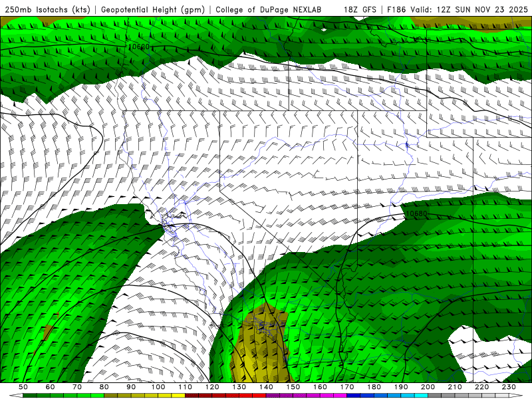
Task: Click the 180 value on the color scale
Action: click(x=374, y=387)
